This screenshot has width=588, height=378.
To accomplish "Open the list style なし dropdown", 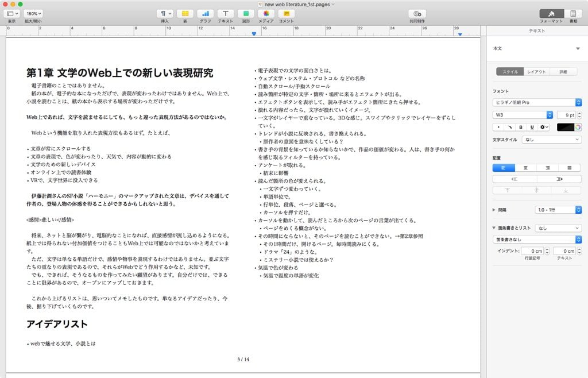I will pyautogui.click(x=558, y=228).
